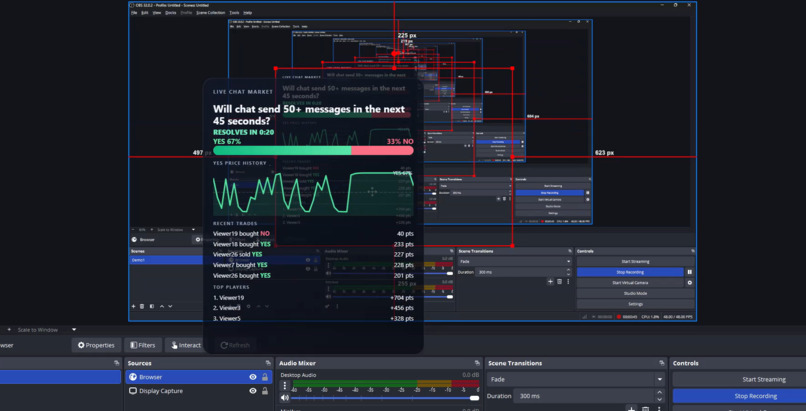Open Edit menu in the previewed OBS window

tap(145, 12)
